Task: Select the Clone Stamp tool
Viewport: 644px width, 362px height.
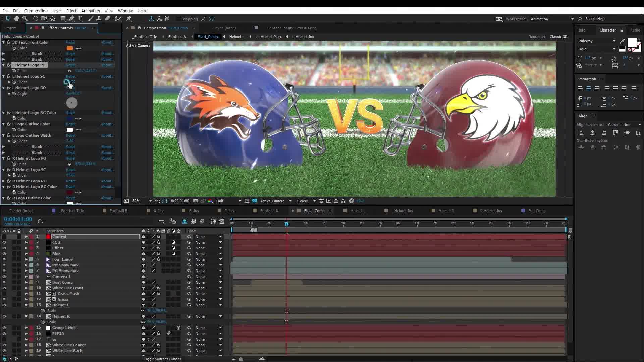Action: [x=99, y=19]
